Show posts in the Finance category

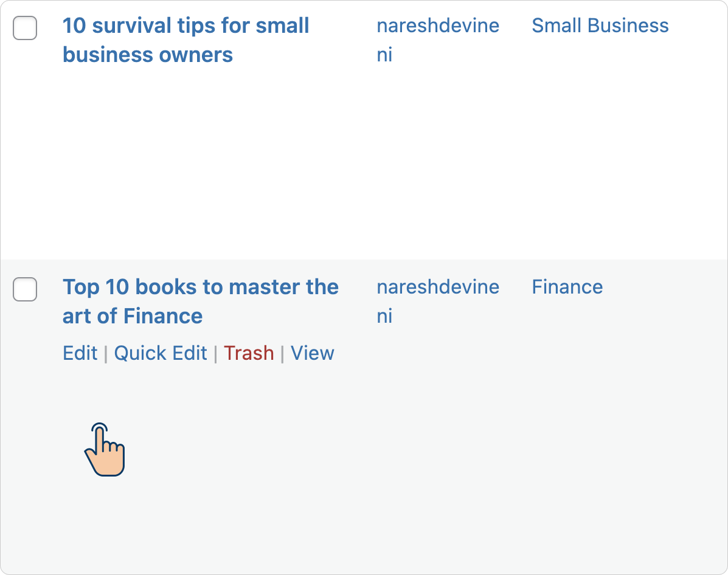(567, 287)
